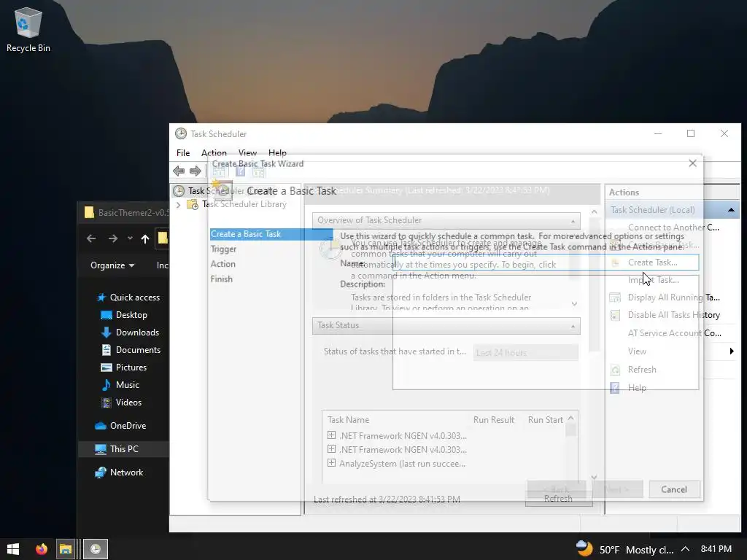Viewport: 747px width, 560px height.
Task: Click the wizard Description text box
Action: 546,332
